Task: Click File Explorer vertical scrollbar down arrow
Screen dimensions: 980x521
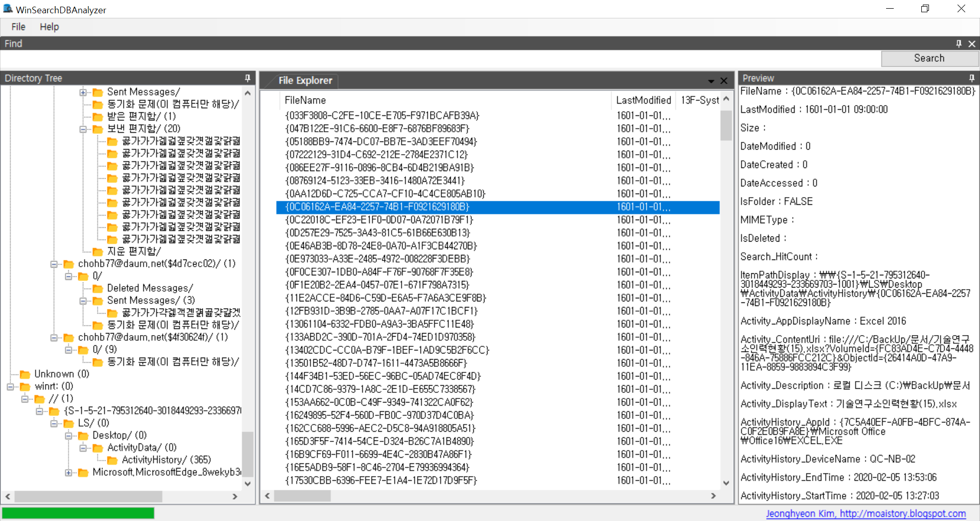Action: coord(726,483)
